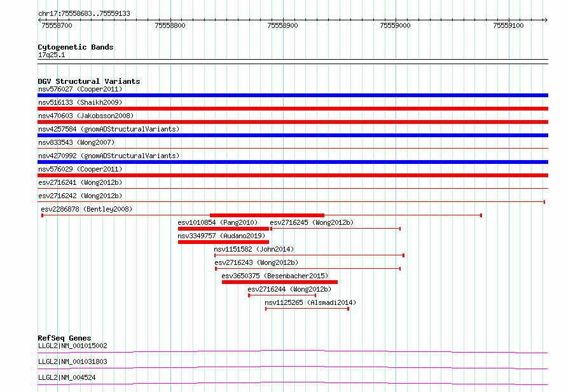Select the short esv2716244 variant line
This screenshot has width=566, height=392.
coord(282,295)
